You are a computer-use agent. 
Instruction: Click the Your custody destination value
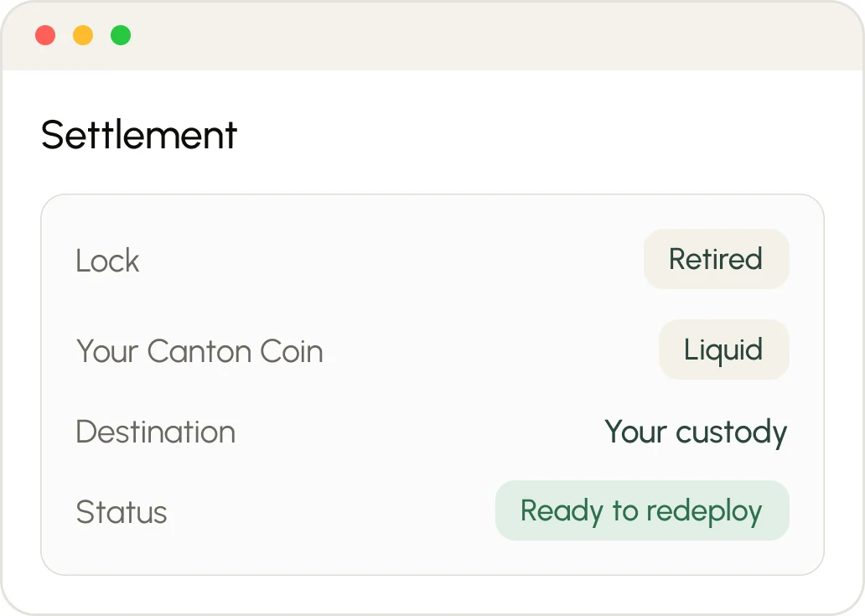tap(696, 432)
